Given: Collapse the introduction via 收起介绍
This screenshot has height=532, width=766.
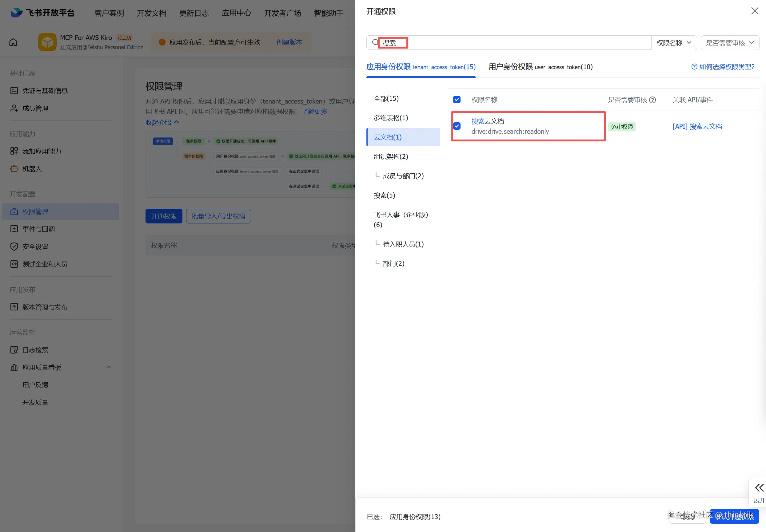Looking at the screenshot, I should [x=162, y=122].
